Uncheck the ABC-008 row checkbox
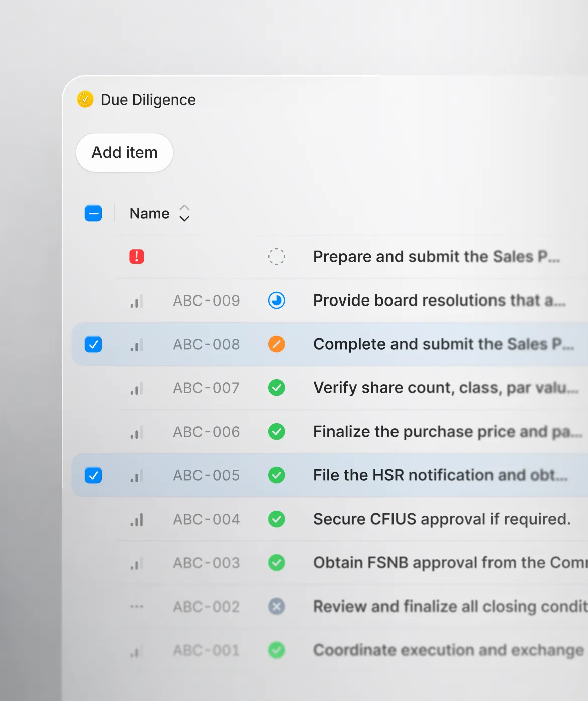The image size is (588, 701). (93, 344)
